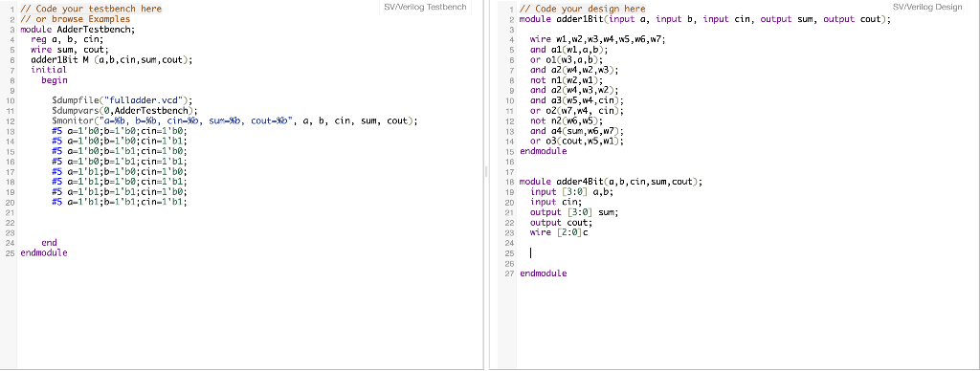The height and width of the screenshot is (371, 980).
Task: Click the 'wire w1,w2,w3,w4,w5,w6,w7;' line
Action: coord(598,39)
